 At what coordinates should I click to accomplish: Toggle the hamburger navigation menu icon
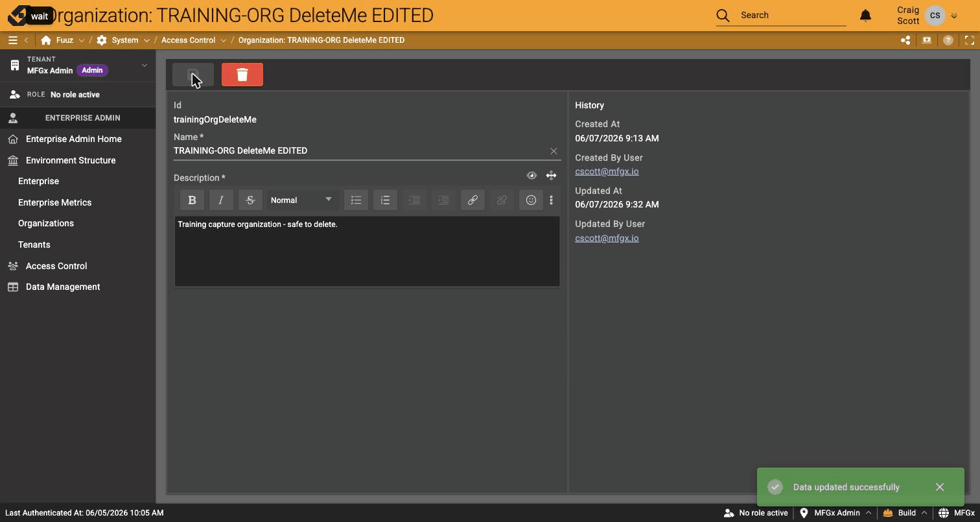point(12,40)
